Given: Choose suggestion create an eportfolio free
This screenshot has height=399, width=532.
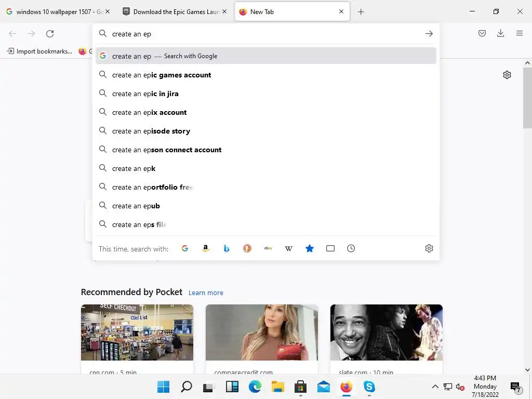Looking at the screenshot, I should (265, 187).
